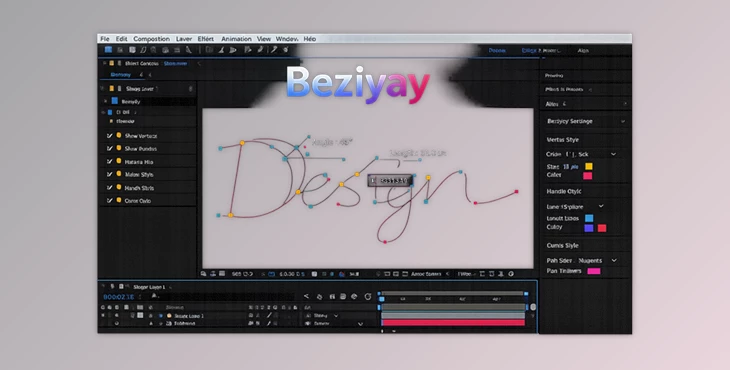The width and height of the screenshot is (730, 370).
Task: Switch to the Aliga tab at top right
Action: 583,51
